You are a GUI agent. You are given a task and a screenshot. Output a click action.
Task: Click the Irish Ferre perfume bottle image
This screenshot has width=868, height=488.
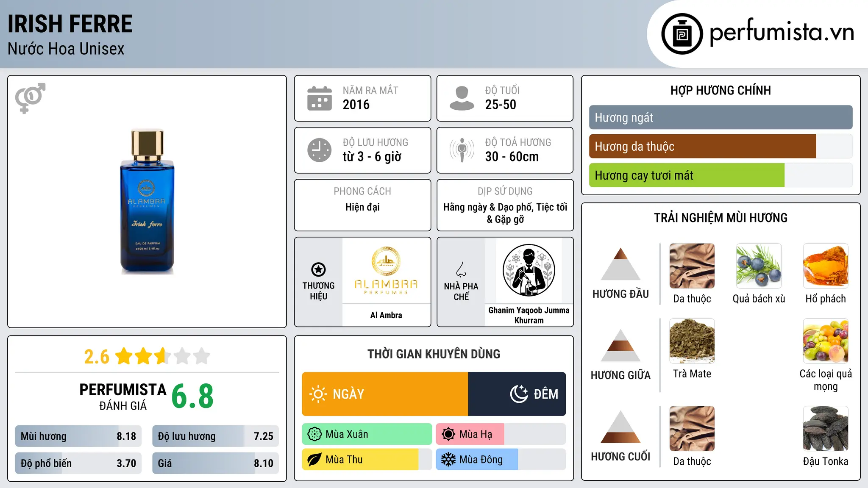tap(147, 202)
